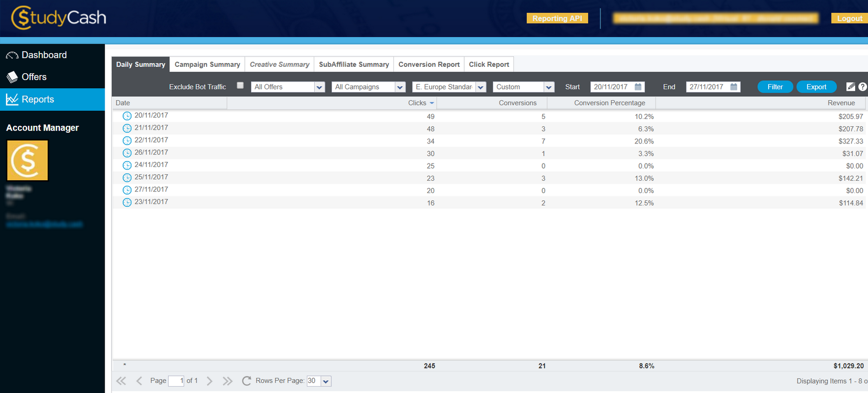Viewport: 868px width, 393px height.
Task: Click the Filter button
Action: pos(775,87)
